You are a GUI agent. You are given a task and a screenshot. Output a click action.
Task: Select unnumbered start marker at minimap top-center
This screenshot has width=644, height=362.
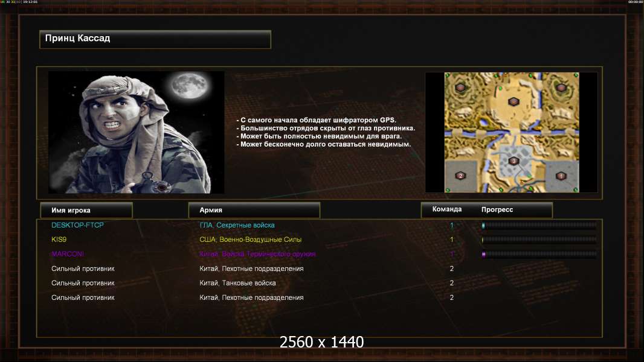coord(514,101)
